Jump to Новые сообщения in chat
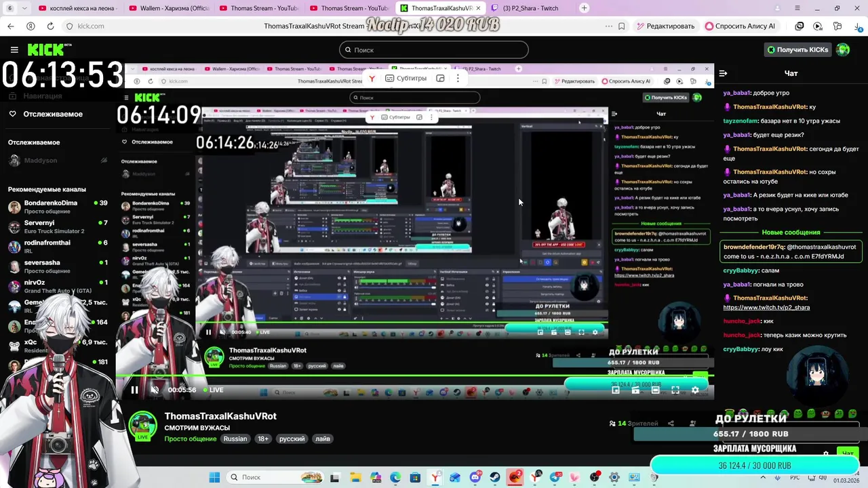 (x=791, y=232)
